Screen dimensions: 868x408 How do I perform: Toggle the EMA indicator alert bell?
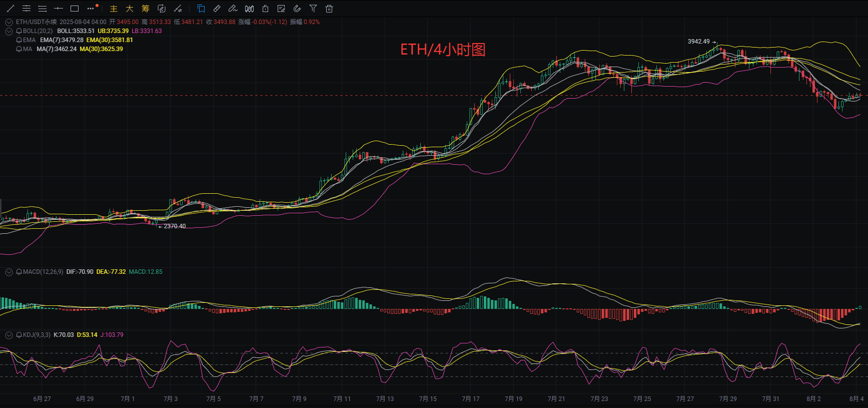coord(19,40)
